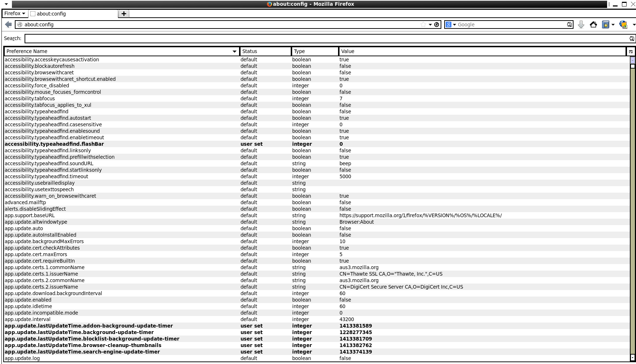Sort by the Value column header
The width and height of the screenshot is (636, 364).
pos(482,51)
